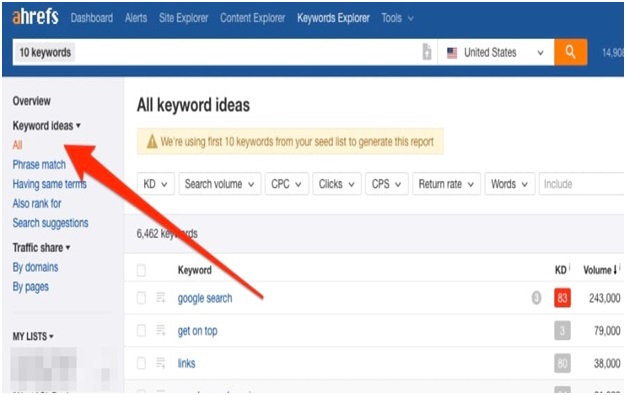Open the google search keyword link

205,298
